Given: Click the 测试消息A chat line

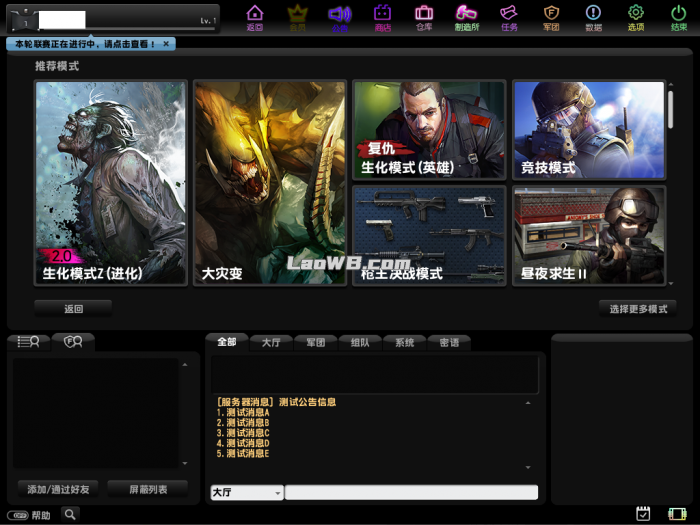Looking at the screenshot, I should click(243, 412).
